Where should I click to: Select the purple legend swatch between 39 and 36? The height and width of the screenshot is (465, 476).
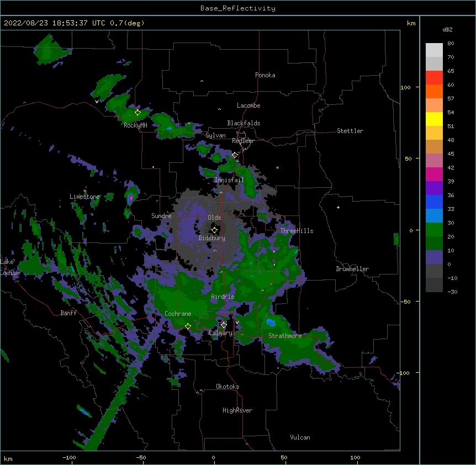tap(434, 188)
